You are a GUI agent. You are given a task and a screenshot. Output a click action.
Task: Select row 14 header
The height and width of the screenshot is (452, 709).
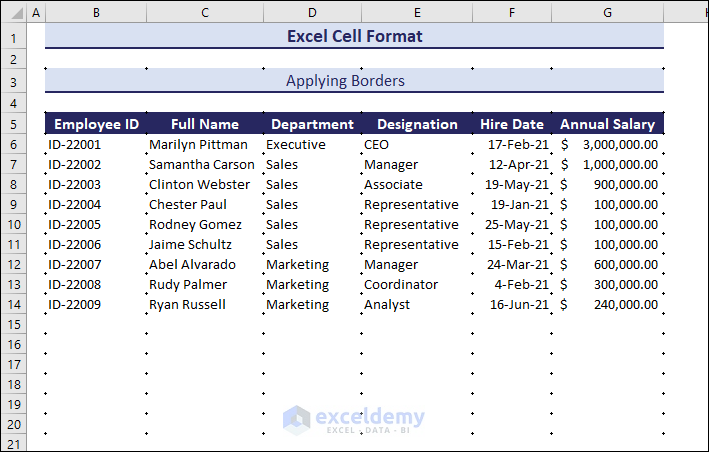14,305
